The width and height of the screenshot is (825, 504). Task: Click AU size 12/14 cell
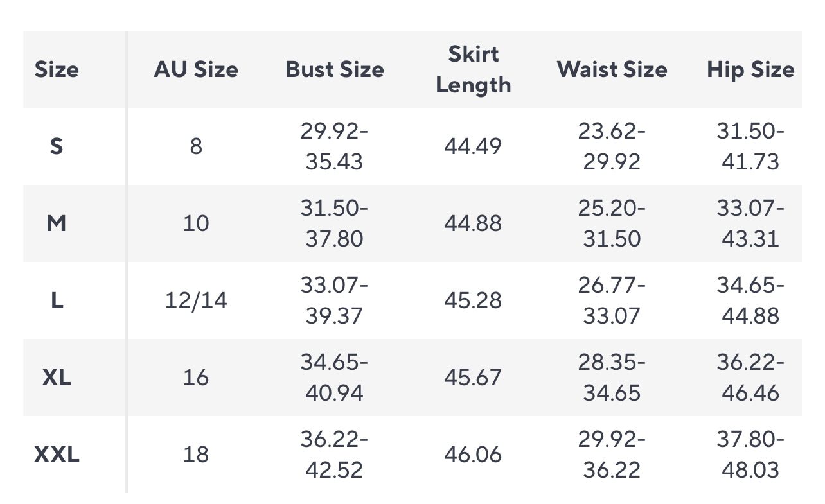pyautogui.click(x=196, y=300)
